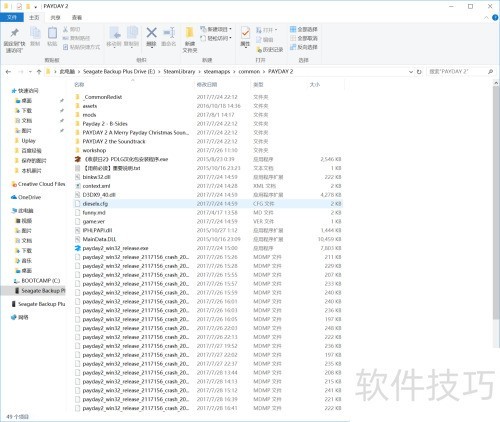Expand the breadcrumb chevron after steamapps
Image resolution: width=500 pixels, height=422 pixels.
[234, 72]
